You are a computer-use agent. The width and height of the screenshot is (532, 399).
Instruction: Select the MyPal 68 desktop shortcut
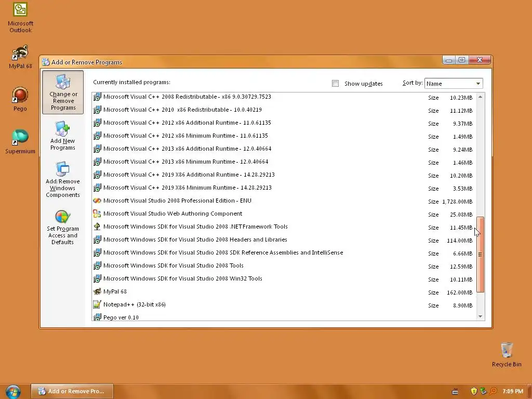(x=20, y=57)
